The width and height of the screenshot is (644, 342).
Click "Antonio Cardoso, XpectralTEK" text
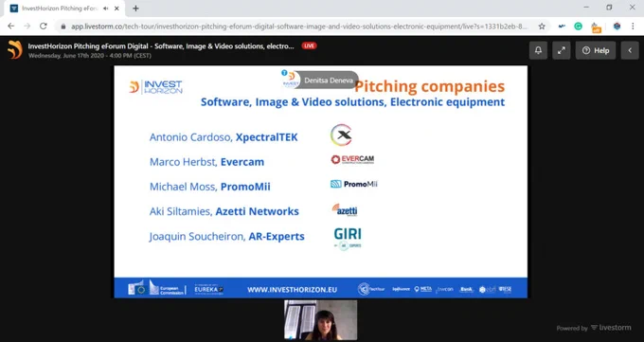tap(224, 137)
